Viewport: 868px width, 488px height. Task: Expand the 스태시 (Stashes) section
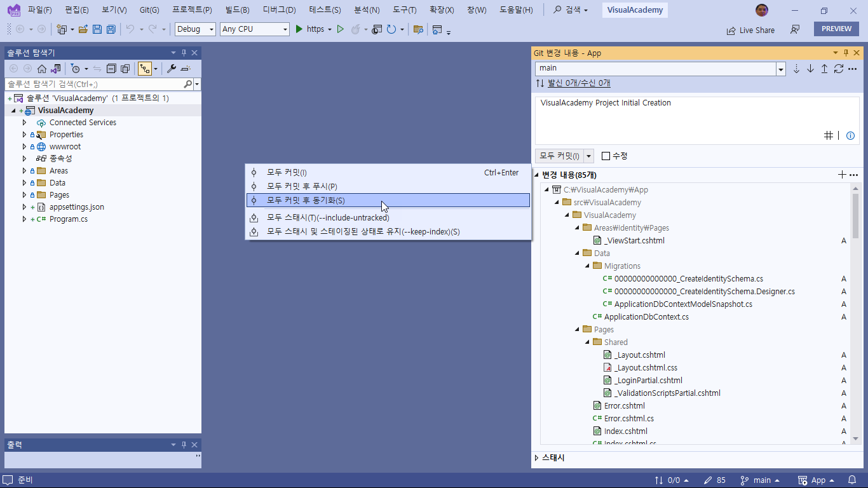click(x=537, y=457)
